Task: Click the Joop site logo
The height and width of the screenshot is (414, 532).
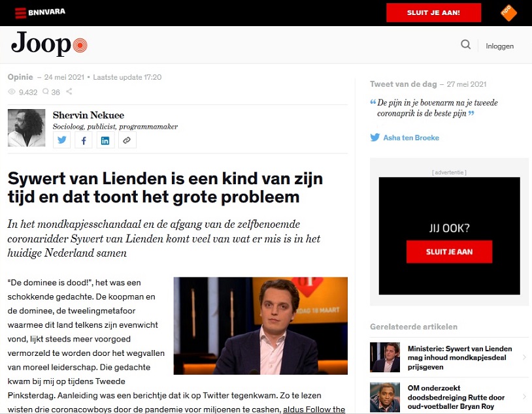Action: coord(49,44)
